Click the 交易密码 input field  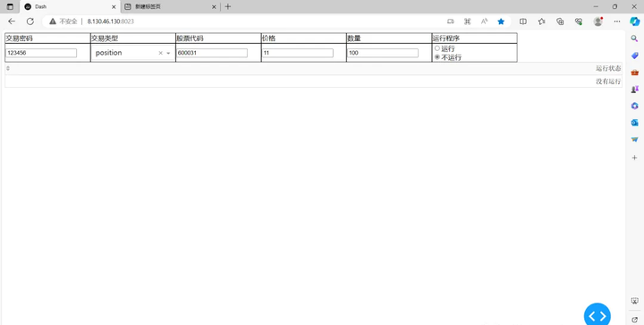pyautogui.click(x=41, y=53)
